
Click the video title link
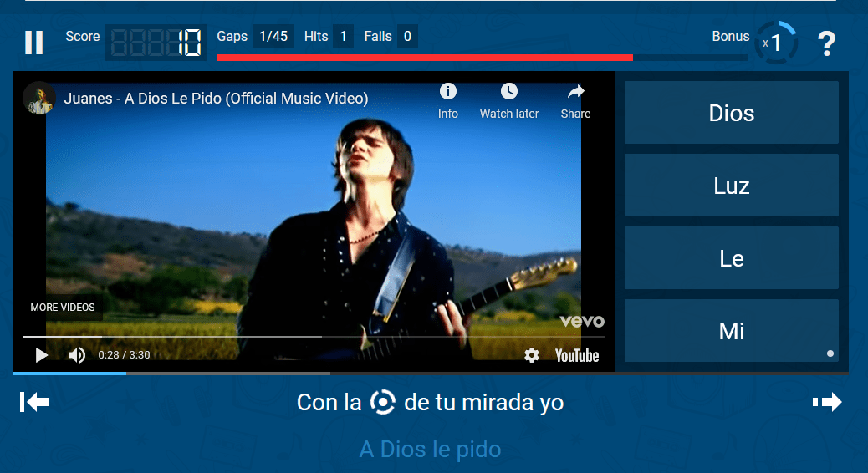[216, 99]
